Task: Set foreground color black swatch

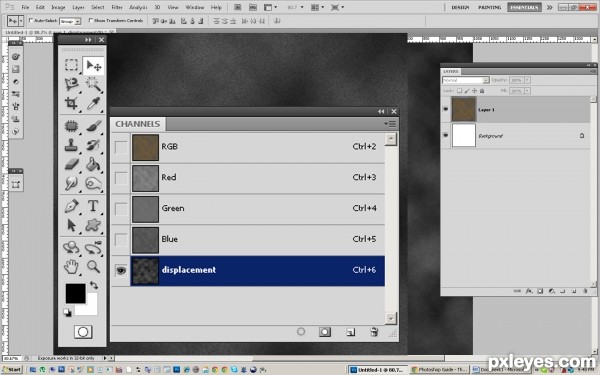Action: tap(75, 293)
